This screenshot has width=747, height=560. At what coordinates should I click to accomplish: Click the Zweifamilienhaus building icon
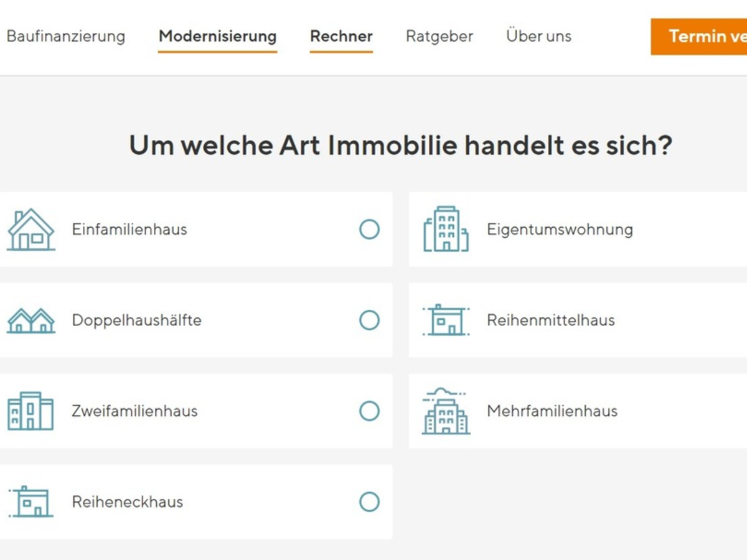[x=31, y=411]
